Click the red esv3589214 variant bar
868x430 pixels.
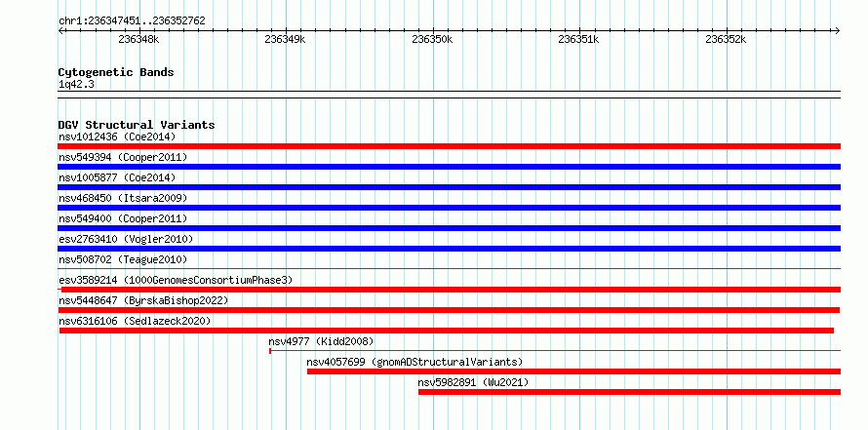tap(451, 290)
